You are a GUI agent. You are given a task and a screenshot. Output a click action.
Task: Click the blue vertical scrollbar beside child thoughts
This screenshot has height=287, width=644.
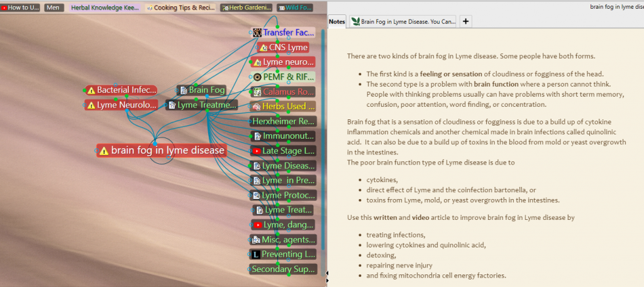tap(323, 139)
